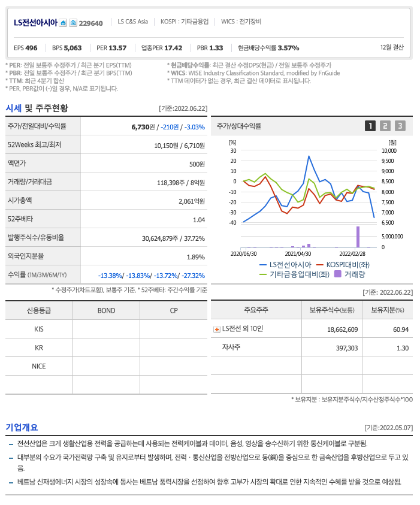Click the 주가/상대수익률 chart title

[x=239, y=126]
